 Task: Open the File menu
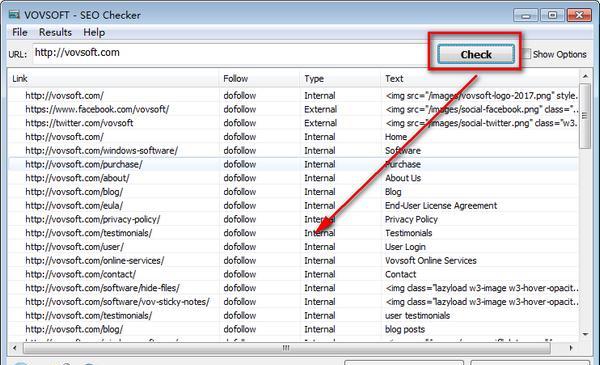tap(20, 33)
